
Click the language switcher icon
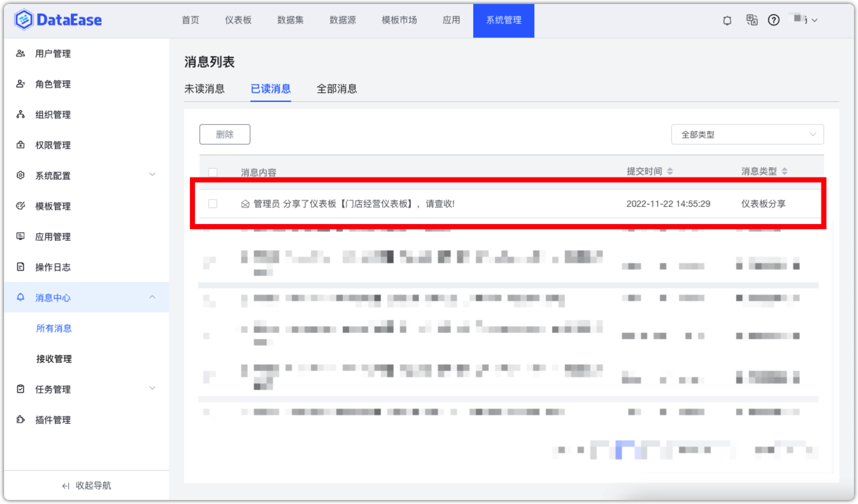coord(751,20)
